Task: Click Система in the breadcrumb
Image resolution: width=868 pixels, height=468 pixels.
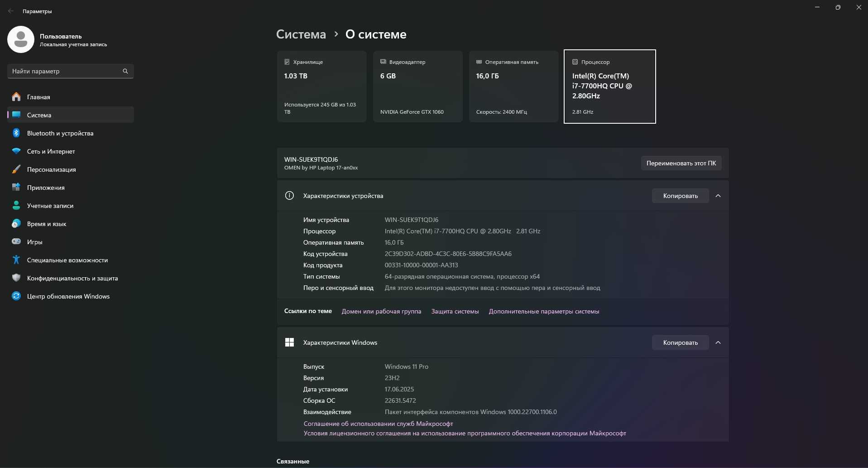Action: [301, 34]
